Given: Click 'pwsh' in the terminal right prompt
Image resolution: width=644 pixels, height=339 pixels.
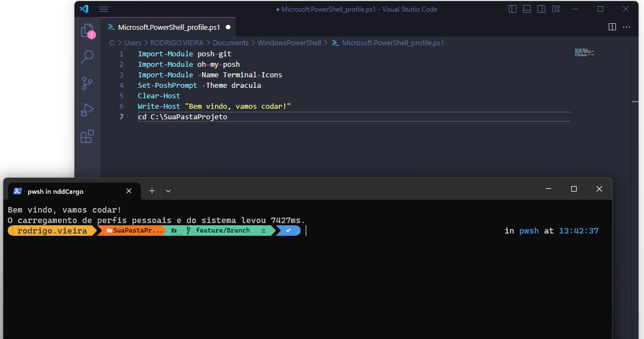Looking at the screenshot, I should (529, 231).
